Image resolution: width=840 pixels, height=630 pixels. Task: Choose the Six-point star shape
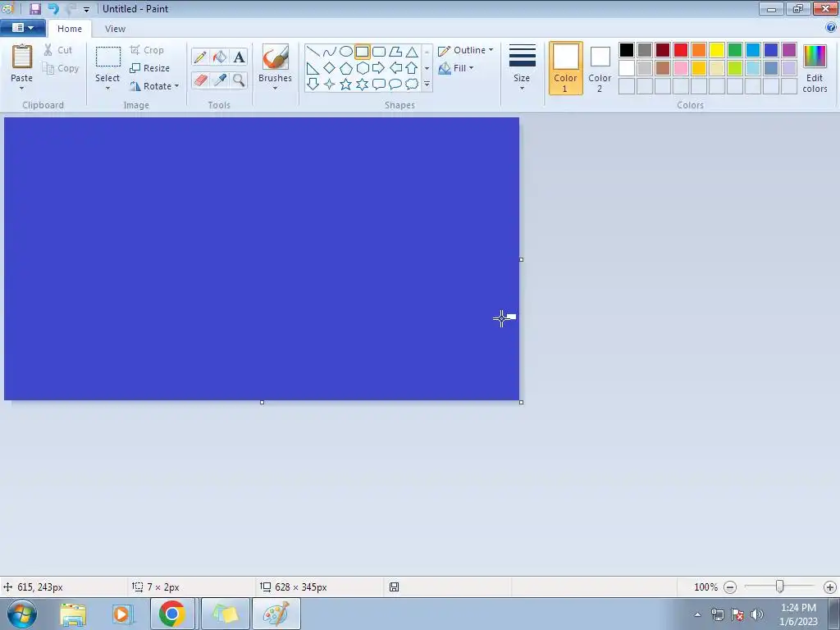tap(362, 84)
